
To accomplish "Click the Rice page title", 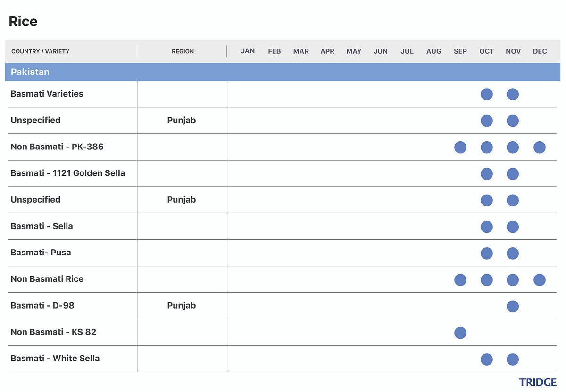I will click(x=23, y=21).
